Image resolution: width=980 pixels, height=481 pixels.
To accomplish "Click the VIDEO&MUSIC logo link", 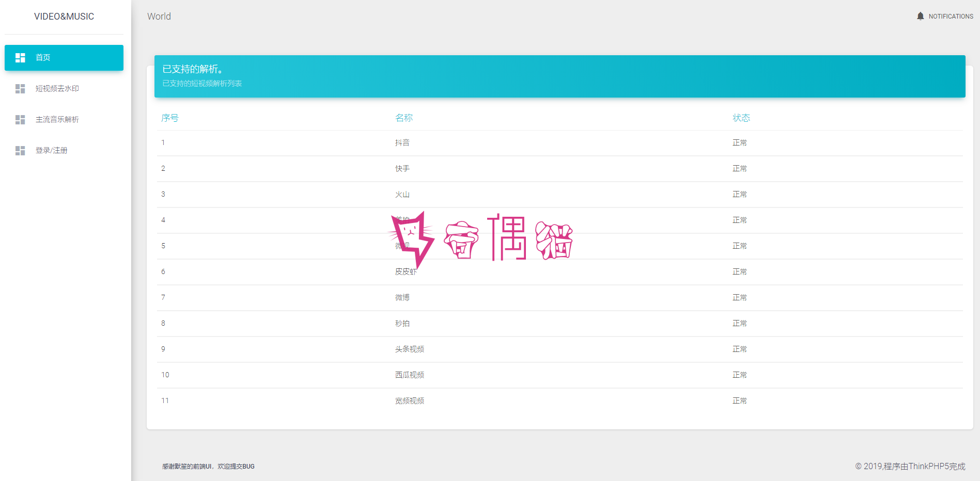I will (x=64, y=17).
